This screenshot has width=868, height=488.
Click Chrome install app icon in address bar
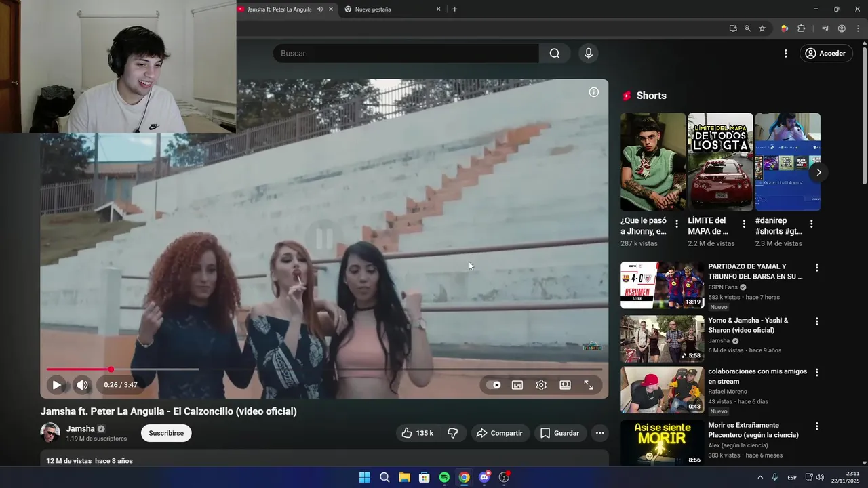click(733, 28)
